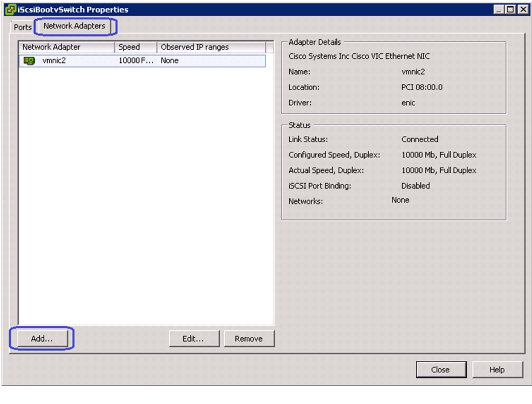532x404 pixels.
Task: Click the Network Adapter column header
Action: (67, 47)
